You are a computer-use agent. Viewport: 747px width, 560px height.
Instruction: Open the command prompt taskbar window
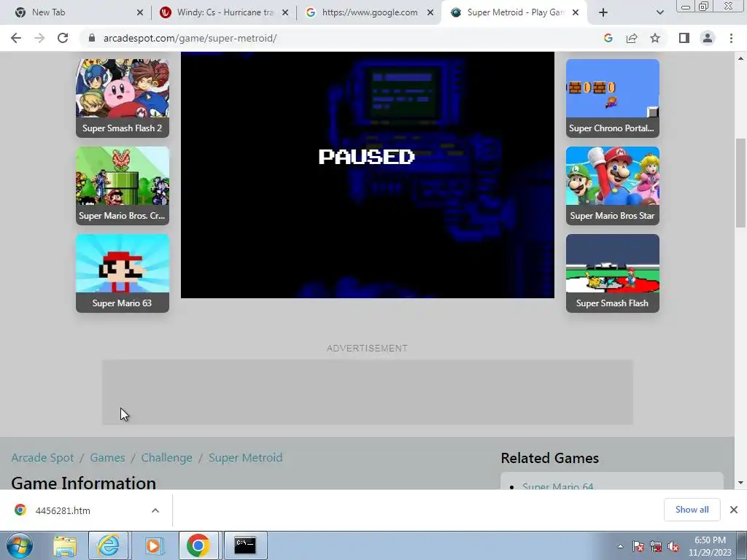point(245,545)
